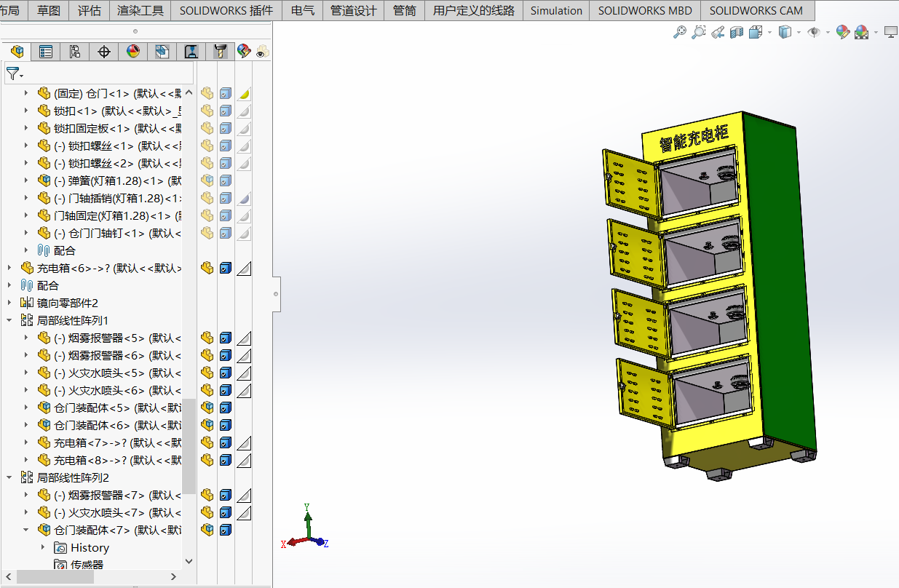Expand the 镜向零部件2 tree node
The image size is (899, 588).
click(9, 303)
